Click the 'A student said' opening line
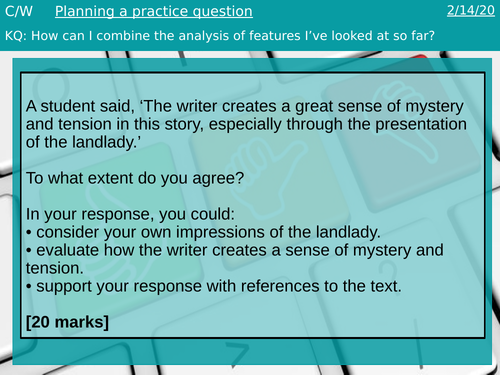Screen dimensions: 500x375 tap(245, 106)
